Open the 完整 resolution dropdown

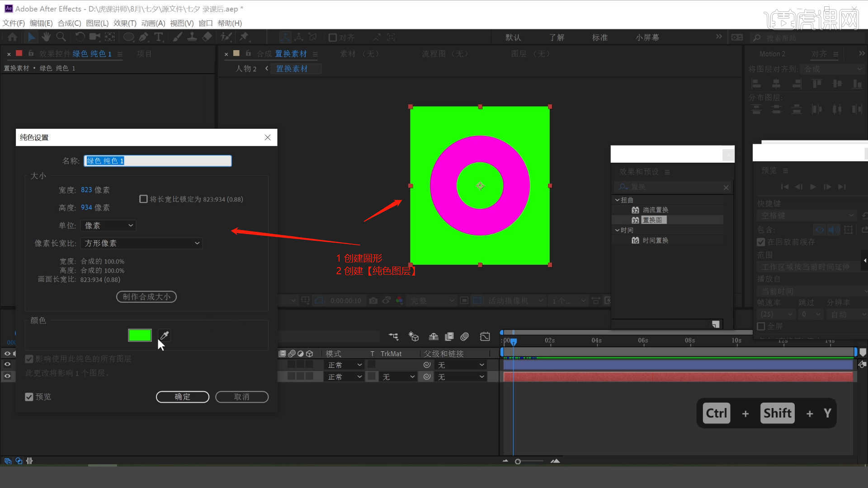[432, 300]
